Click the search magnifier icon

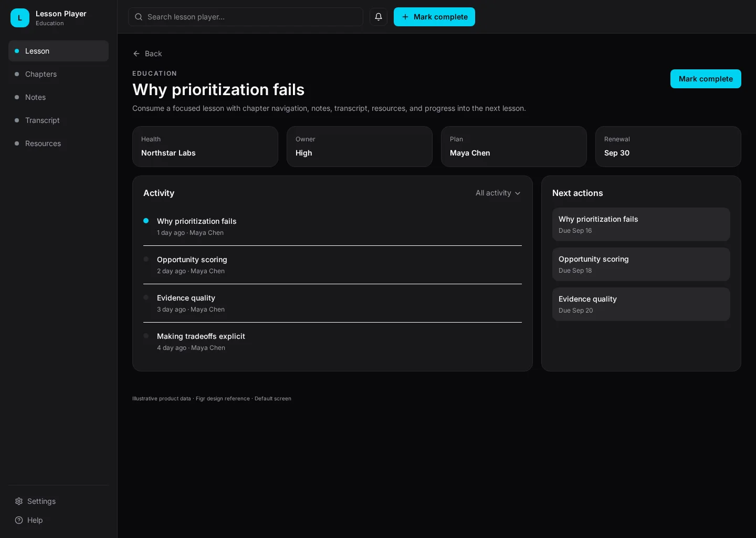pos(139,17)
